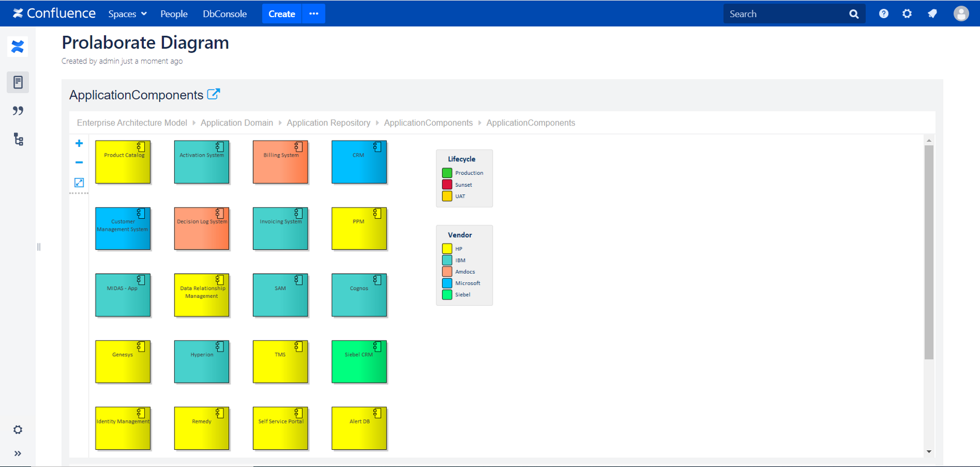The height and width of the screenshot is (467, 980).
Task: Click the first ApplicationComponents breadcrumb
Action: pos(428,123)
